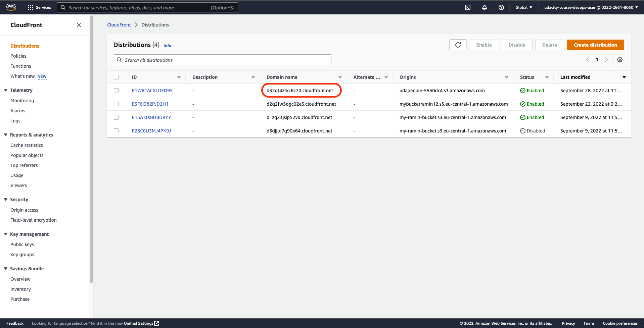Open the Info link beside Distributions
The width and height of the screenshot is (644, 328).
coord(167,46)
